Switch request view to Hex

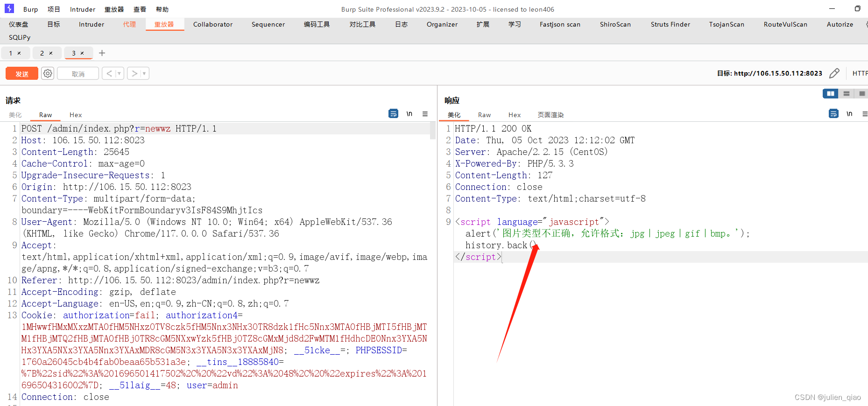[x=76, y=115]
